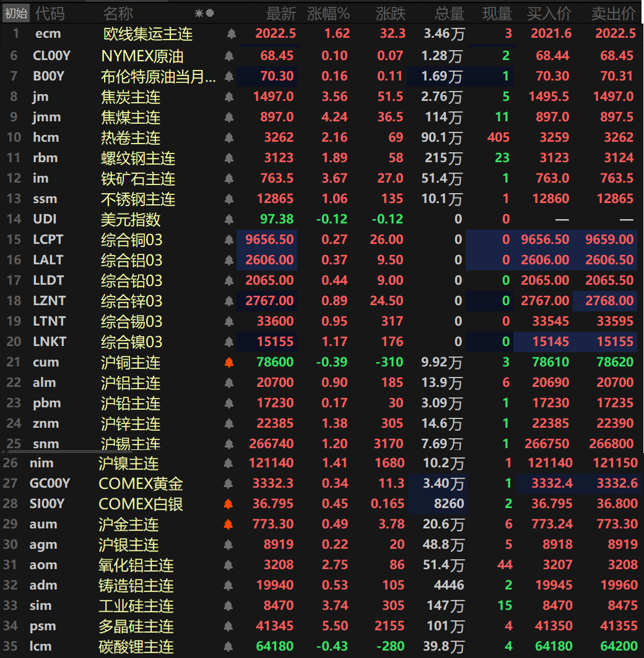Screen dimensions: 644x658
Task: Click the ask price 36.800 for SI00Y
Action: click(617, 504)
